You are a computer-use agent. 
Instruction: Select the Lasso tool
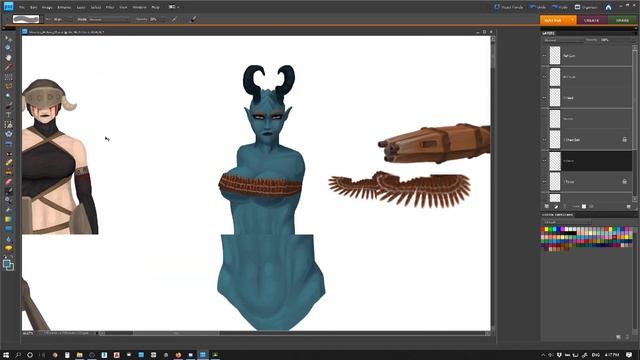coord(8,86)
